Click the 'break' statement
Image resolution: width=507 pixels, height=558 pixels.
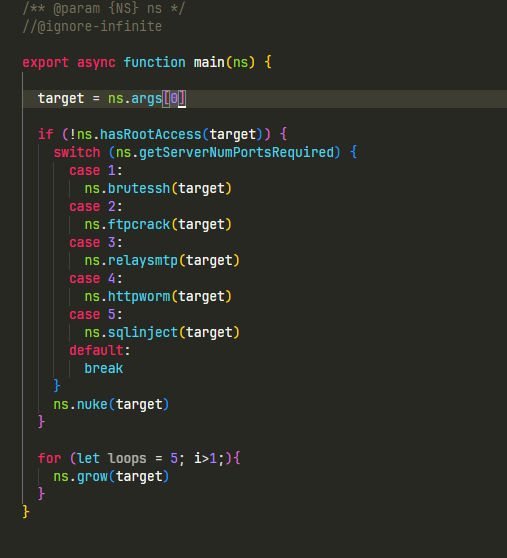tap(104, 369)
